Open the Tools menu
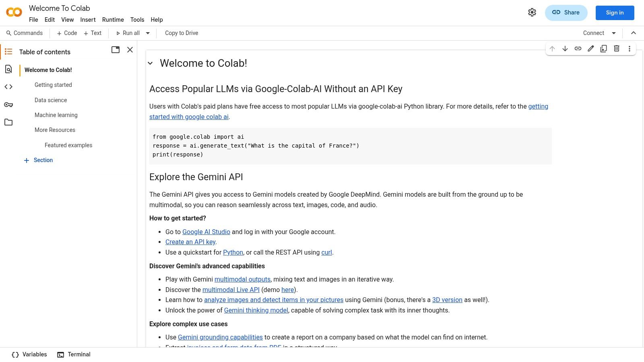The image size is (644, 362). (137, 20)
